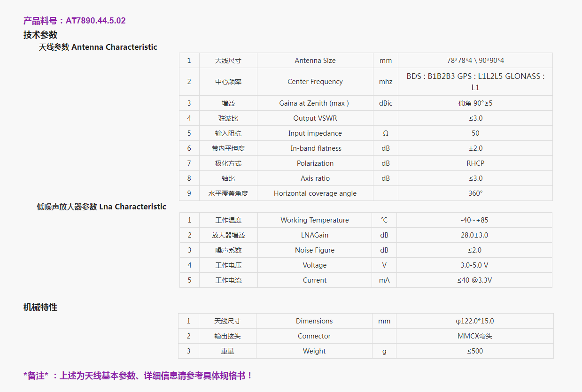Select the 技术参数 heading
This screenshot has width=582, height=392.
tap(40, 35)
